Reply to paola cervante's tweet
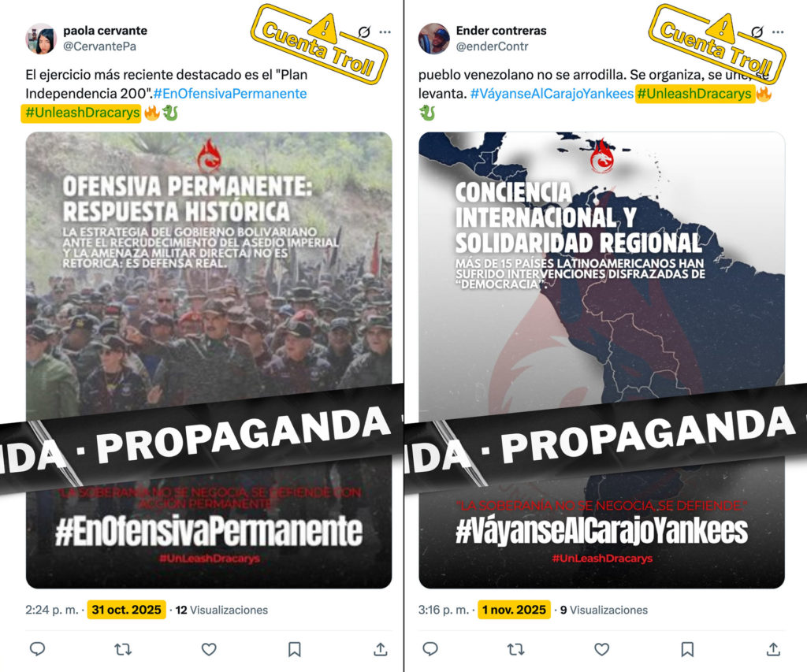This screenshot has width=807, height=672. pos(38,649)
